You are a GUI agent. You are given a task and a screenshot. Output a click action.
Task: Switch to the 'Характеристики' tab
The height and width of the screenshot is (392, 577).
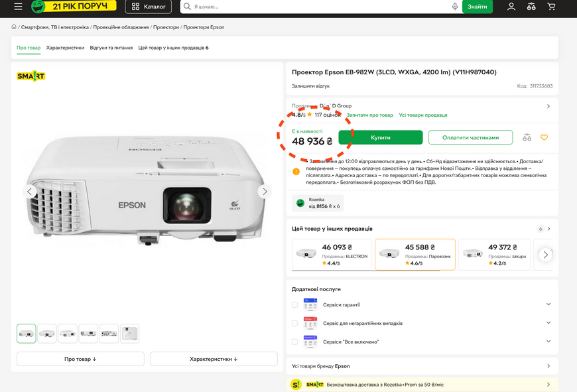coord(65,48)
